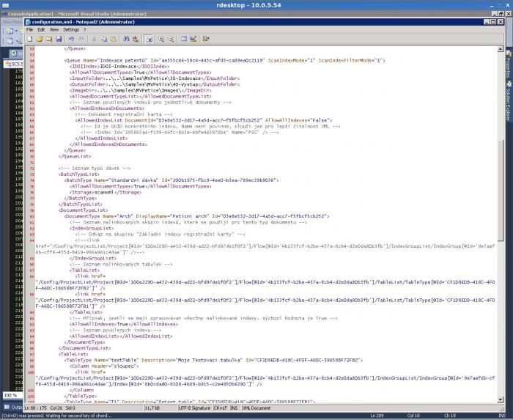Viewport: 513px width, 420px height.
Task: Click the '</QueueList>' closing tag line
Action: click(x=75, y=156)
